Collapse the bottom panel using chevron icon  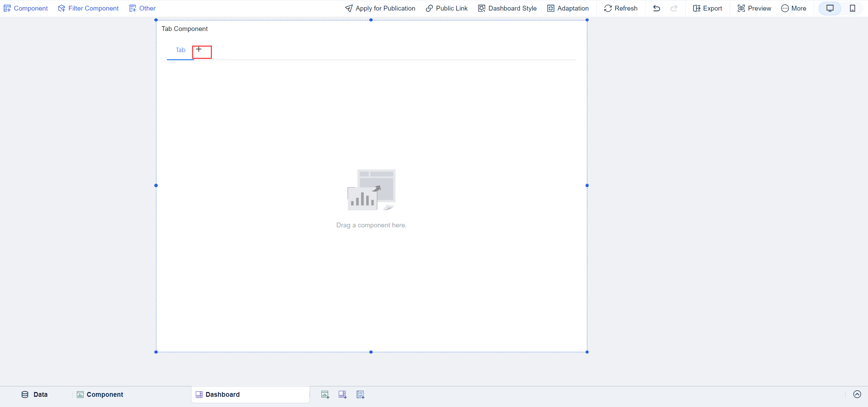[857, 394]
